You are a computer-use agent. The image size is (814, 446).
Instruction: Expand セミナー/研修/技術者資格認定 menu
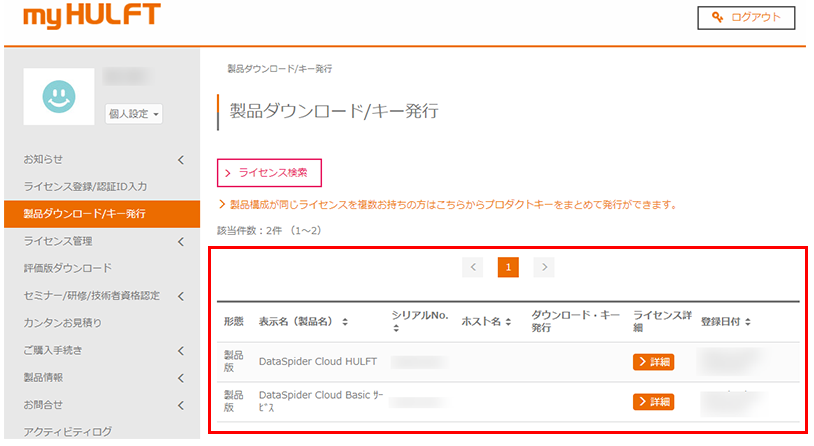(180, 295)
